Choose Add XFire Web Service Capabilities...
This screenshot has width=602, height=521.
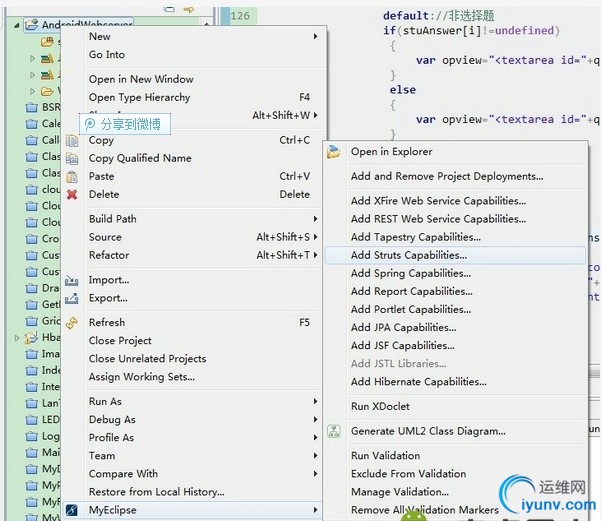[438, 201]
